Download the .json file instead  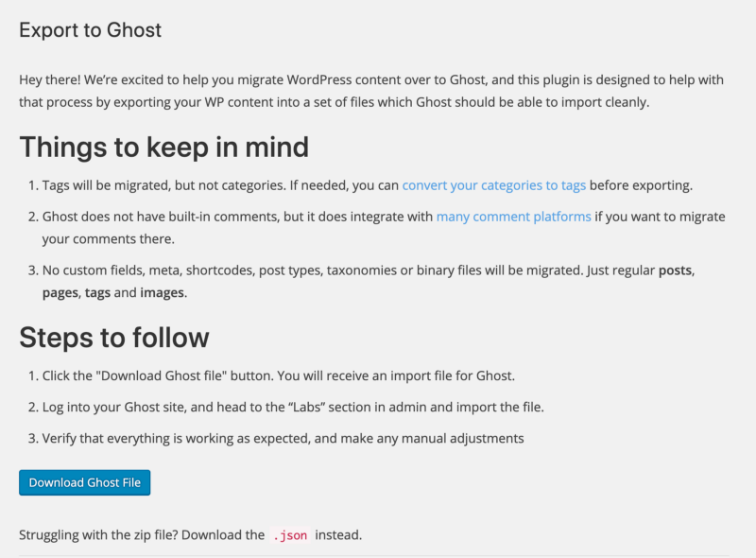(290, 535)
